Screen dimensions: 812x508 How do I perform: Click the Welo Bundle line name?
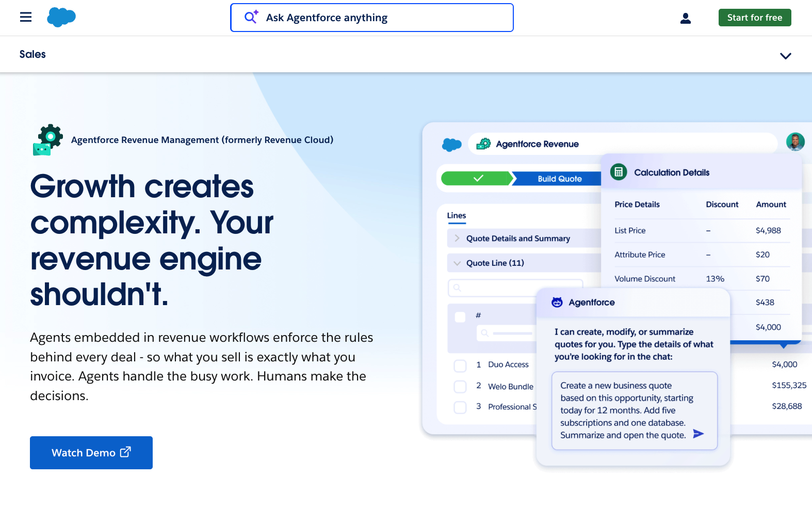tap(511, 387)
